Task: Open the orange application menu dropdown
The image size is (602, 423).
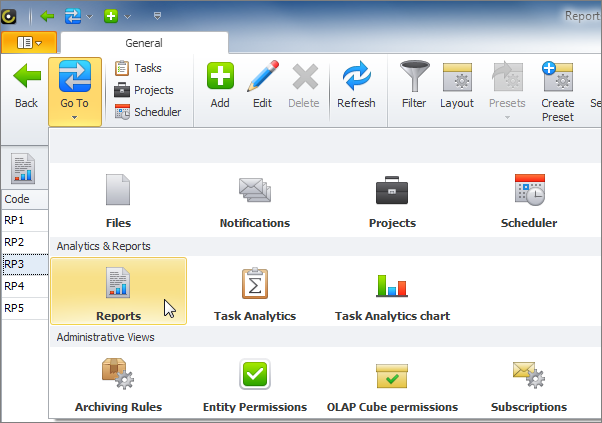Action: click(29, 43)
